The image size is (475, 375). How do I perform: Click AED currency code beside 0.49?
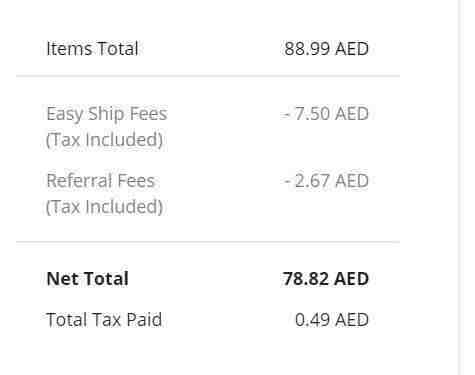pos(352,320)
